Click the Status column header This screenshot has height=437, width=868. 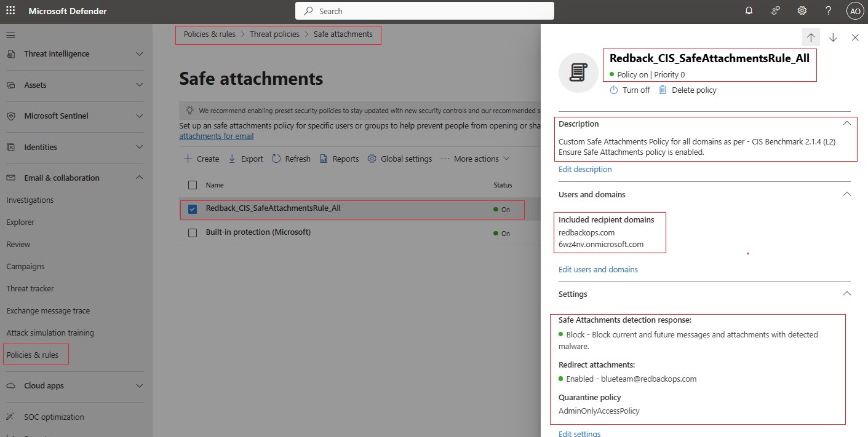click(503, 185)
